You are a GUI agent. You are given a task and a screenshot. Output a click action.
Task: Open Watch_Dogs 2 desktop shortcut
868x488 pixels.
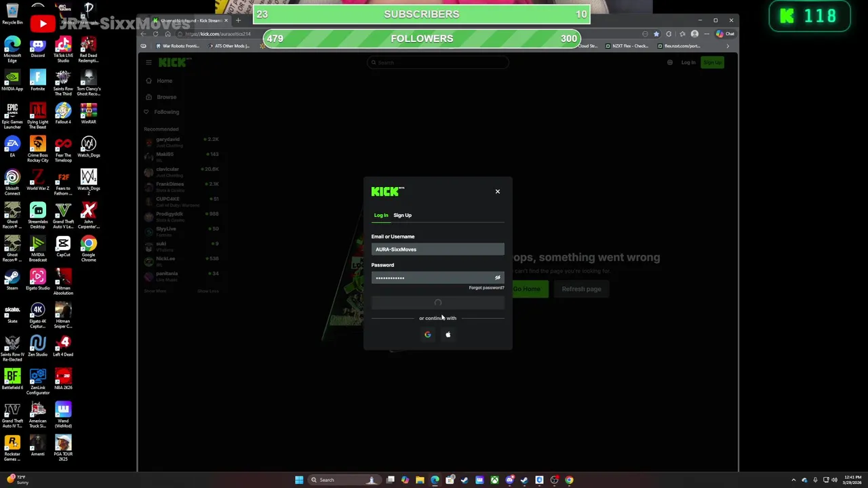point(89,183)
